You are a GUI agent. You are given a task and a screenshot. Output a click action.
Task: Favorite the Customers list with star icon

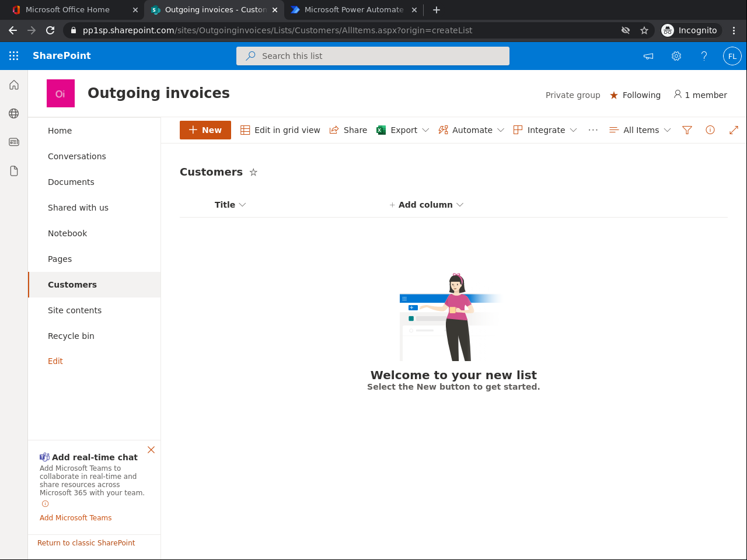(253, 172)
